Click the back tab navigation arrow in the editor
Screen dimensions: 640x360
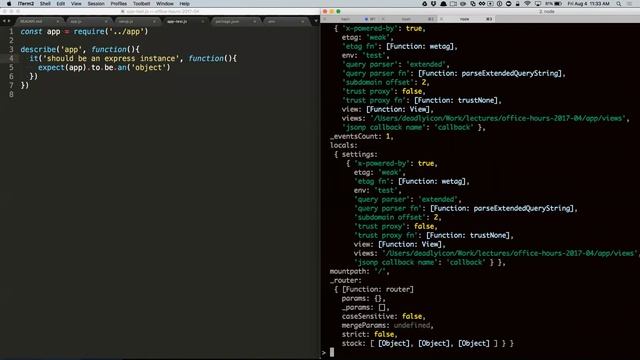pyautogui.click(x=4, y=21)
